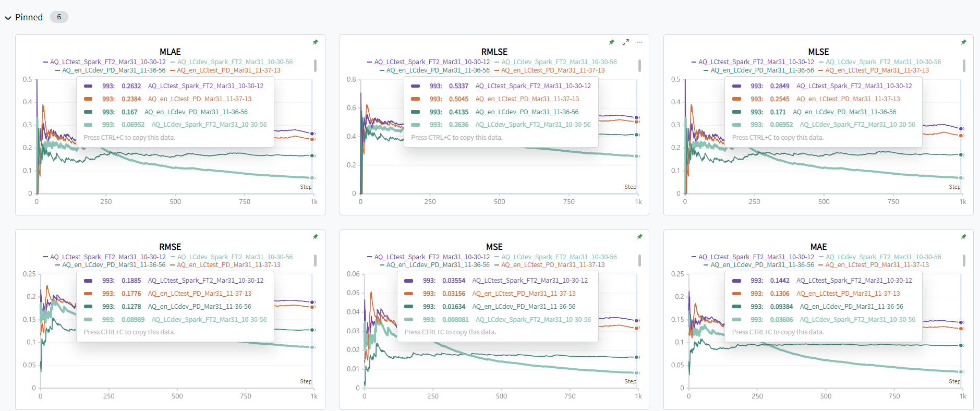Image resolution: width=980 pixels, height=411 pixels.
Task: Click MSE legend scrollbar
Action: pos(639,260)
